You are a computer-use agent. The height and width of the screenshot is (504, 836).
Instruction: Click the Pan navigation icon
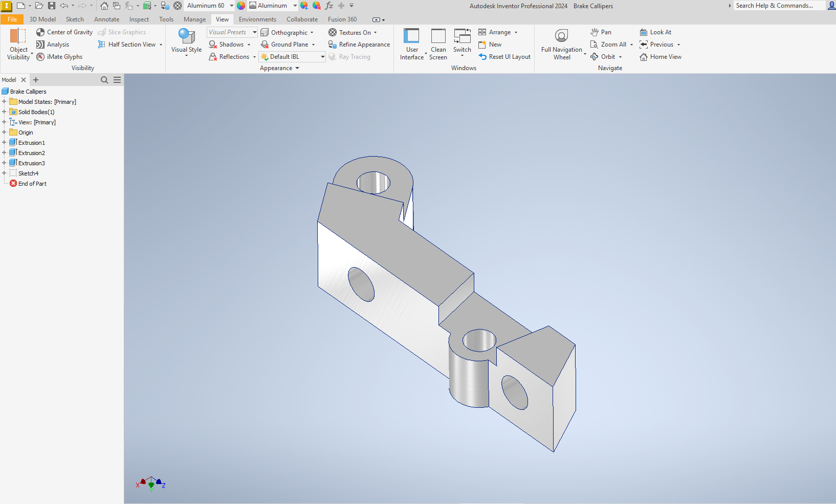[x=601, y=32]
